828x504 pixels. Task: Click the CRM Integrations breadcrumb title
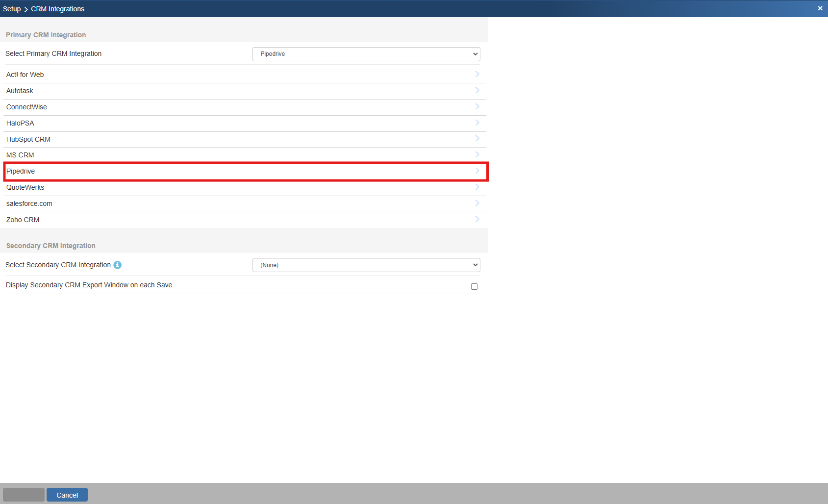(x=58, y=9)
